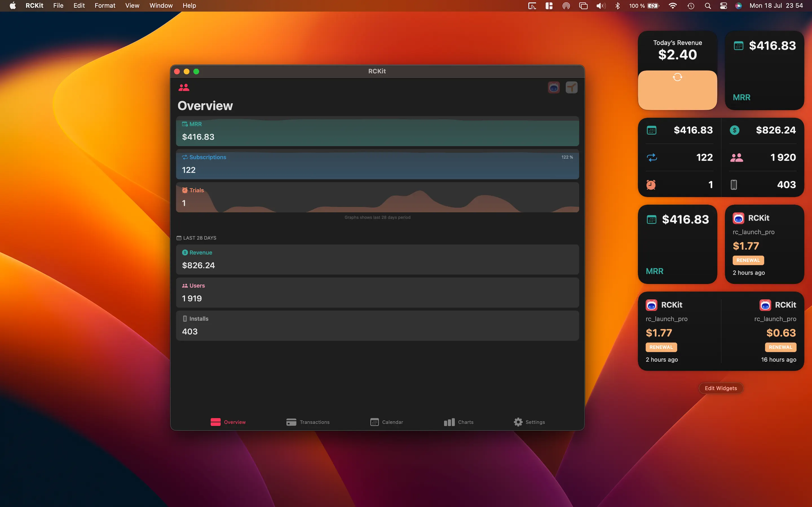Image resolution: width=812 pixels, height=507 pixels.
Task: Open the Transactions tab
Action: 308,422
